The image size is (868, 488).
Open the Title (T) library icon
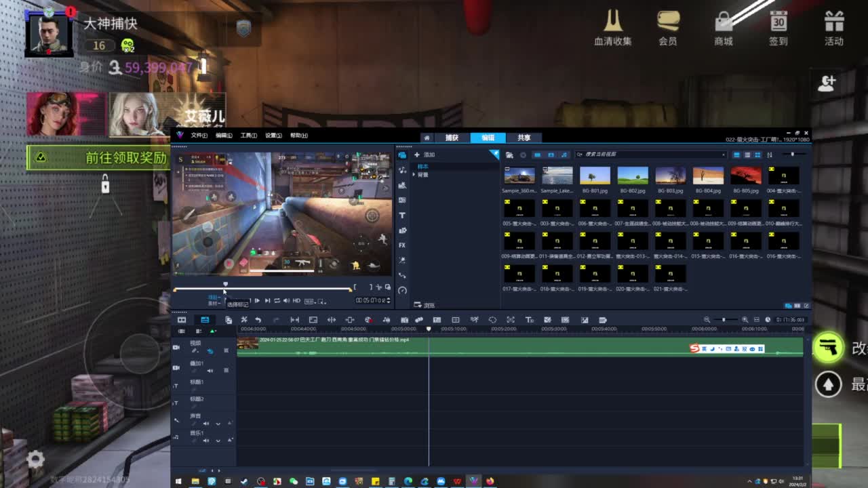[x=402, y=215]
